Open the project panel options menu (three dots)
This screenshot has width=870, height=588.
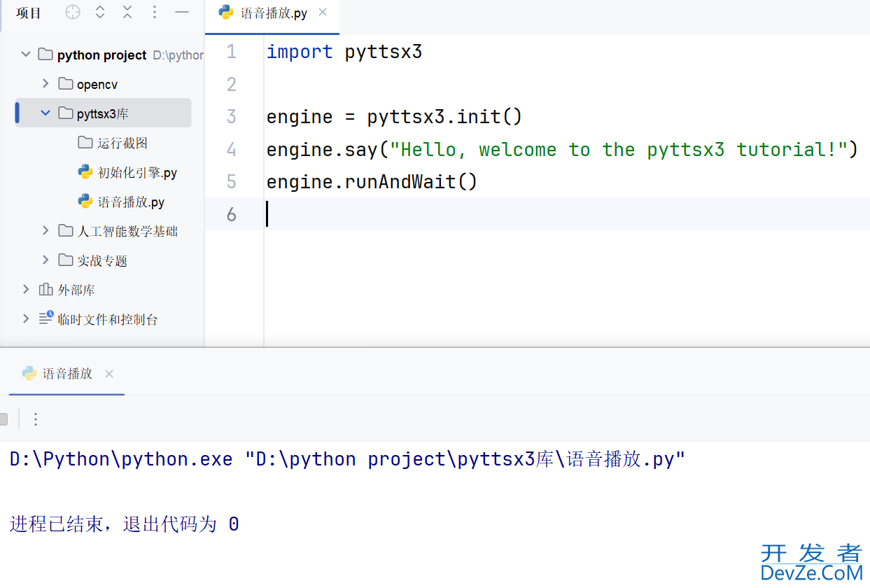pos(155,13)
